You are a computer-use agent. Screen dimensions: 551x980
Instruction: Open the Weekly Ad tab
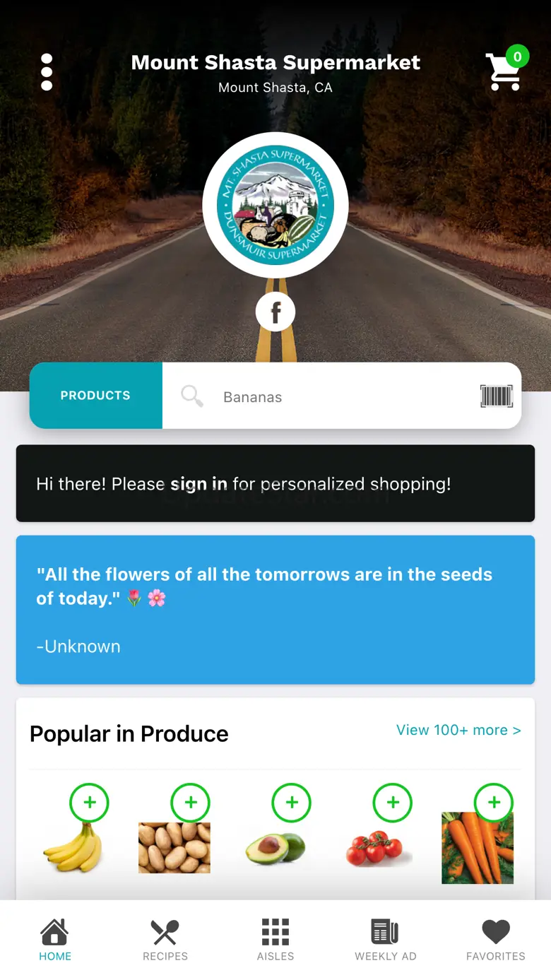click(386, 940)
